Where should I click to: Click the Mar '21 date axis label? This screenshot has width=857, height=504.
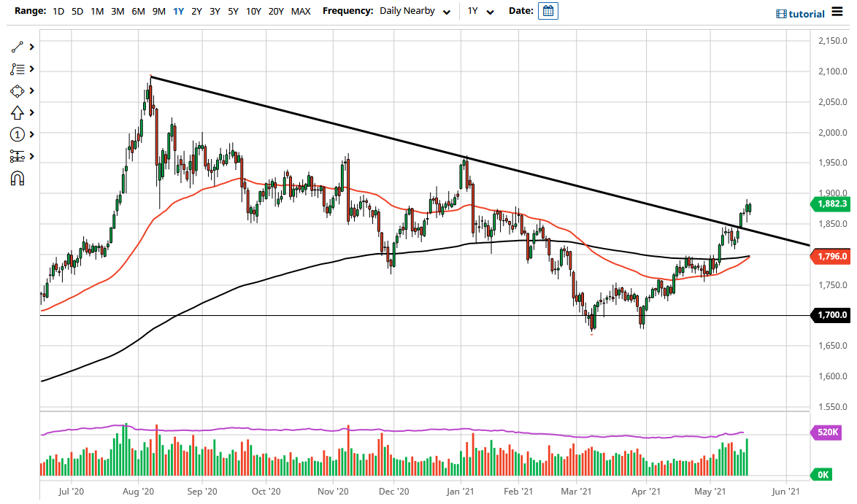[576, 492]
